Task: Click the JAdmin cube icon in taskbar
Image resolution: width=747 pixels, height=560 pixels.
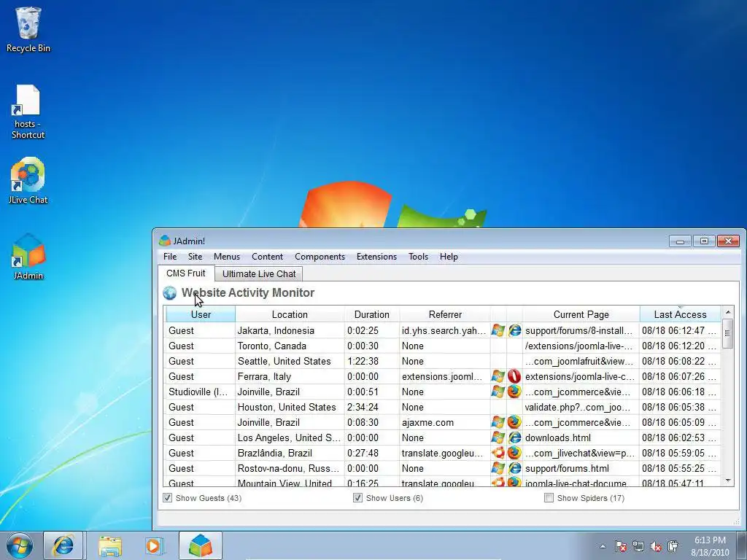Action: (x=200, y=545)
